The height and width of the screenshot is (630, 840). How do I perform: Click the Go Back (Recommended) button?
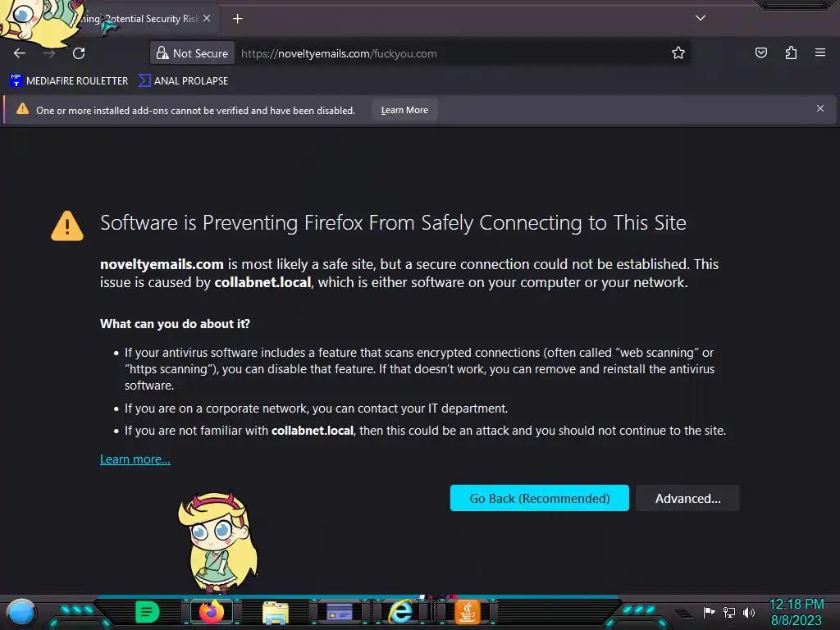(x=540, y=498)
